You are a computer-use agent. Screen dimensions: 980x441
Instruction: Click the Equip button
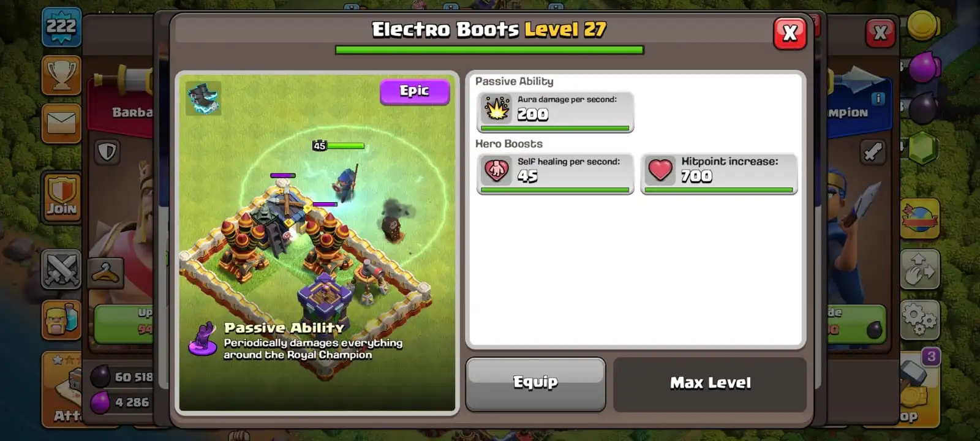[535, 384]
